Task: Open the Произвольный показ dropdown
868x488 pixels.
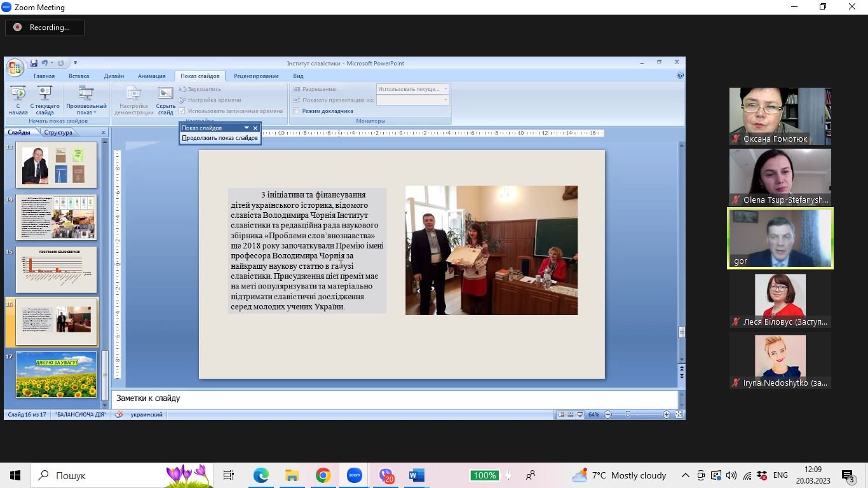Action: pyautogui.click(x=86, y=100)
